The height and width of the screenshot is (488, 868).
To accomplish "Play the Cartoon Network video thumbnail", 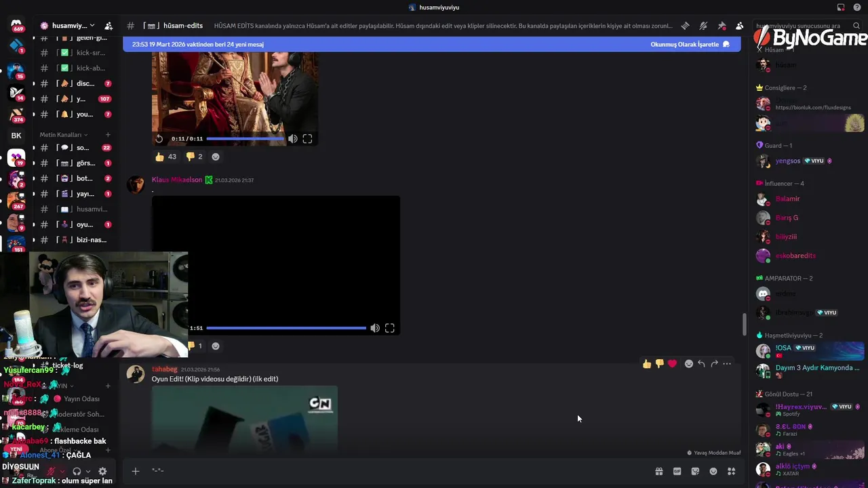I will click(x=245, y=419).
